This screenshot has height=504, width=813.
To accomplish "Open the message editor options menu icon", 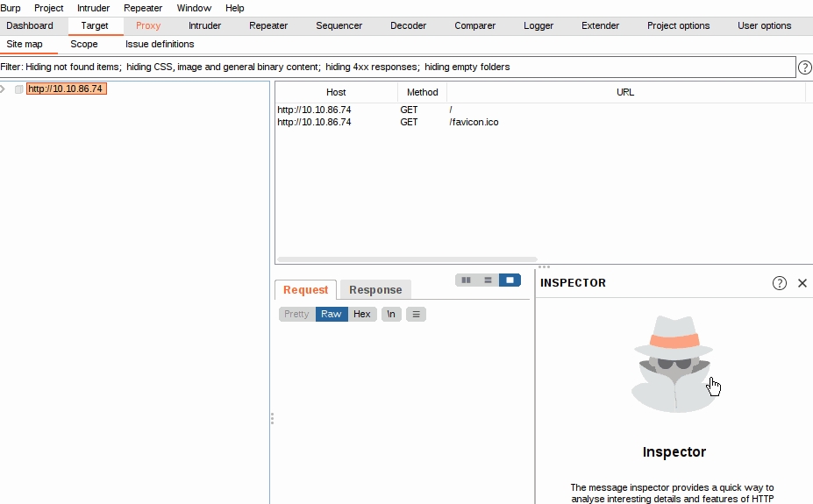I will (417, 314).
